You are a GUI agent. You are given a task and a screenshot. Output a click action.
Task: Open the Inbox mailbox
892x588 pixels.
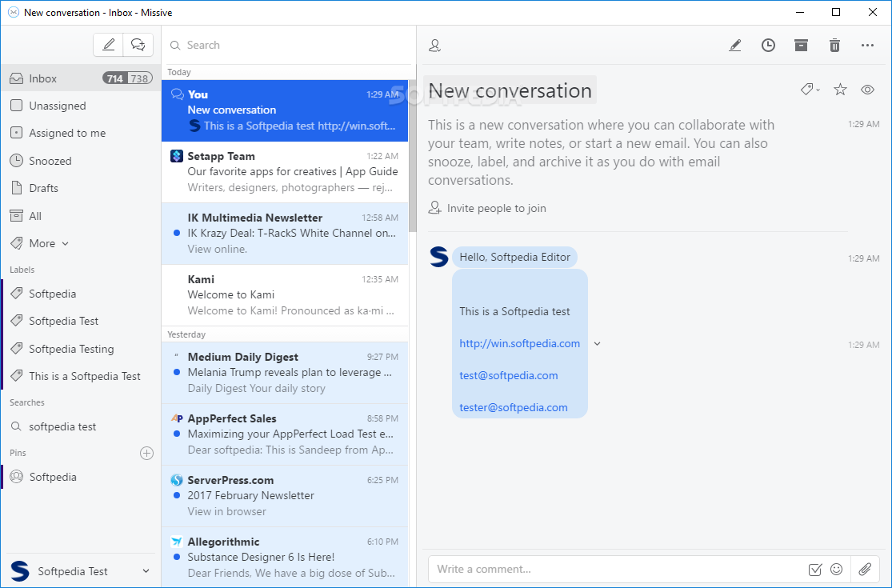coord(81,78)
